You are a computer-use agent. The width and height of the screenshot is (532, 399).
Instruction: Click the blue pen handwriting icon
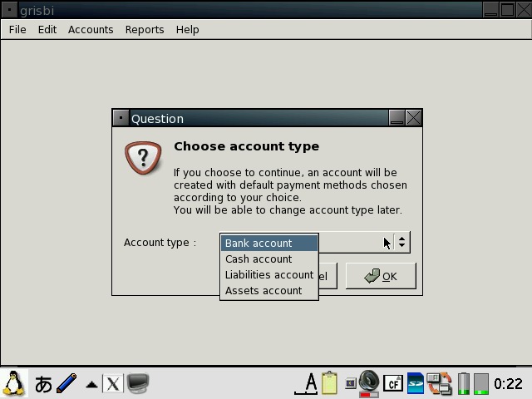pos(66,383)
